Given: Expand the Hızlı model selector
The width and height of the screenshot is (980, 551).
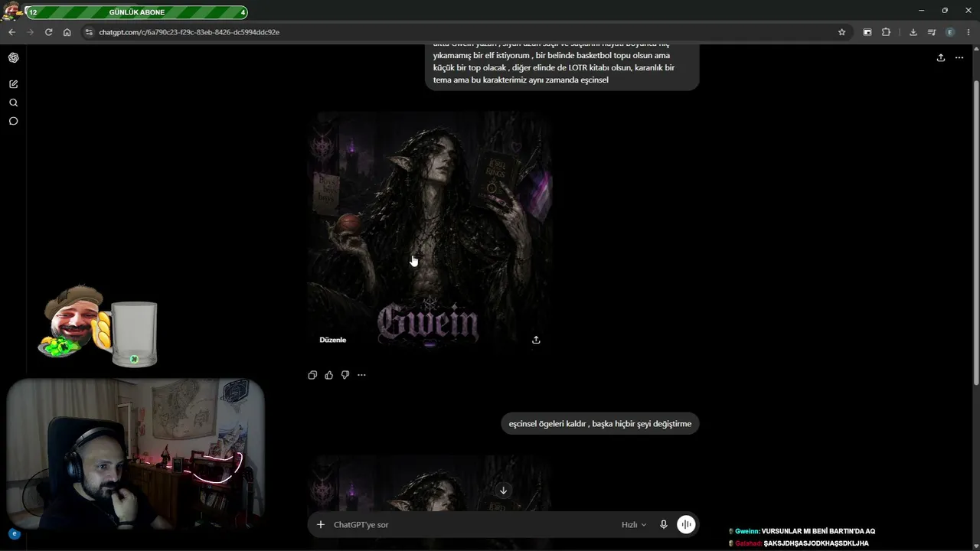Looking at the screenshot, I should [x=634, y=525].
